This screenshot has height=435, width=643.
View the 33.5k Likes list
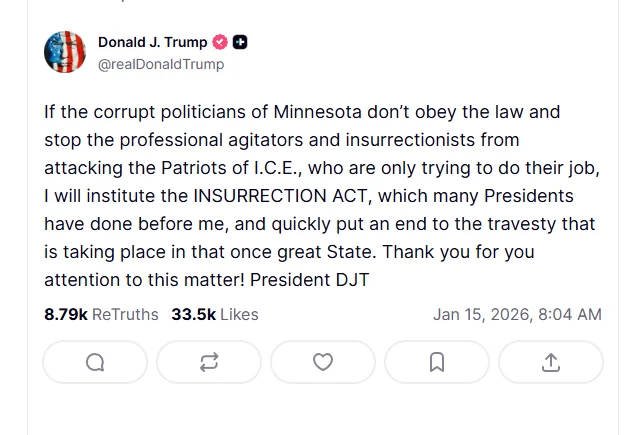click(x=215, y=314)
